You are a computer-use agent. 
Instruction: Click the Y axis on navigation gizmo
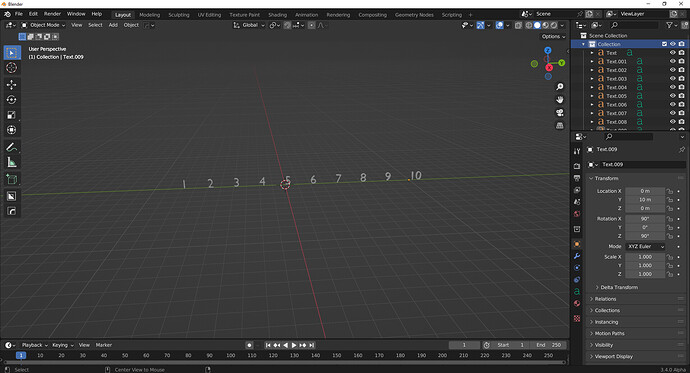(x=562, y=63)
